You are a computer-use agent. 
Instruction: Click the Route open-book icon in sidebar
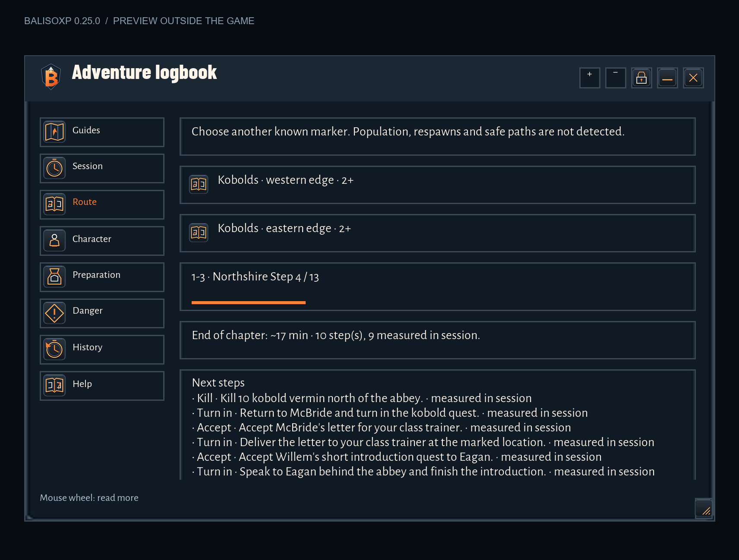[54, 204]
